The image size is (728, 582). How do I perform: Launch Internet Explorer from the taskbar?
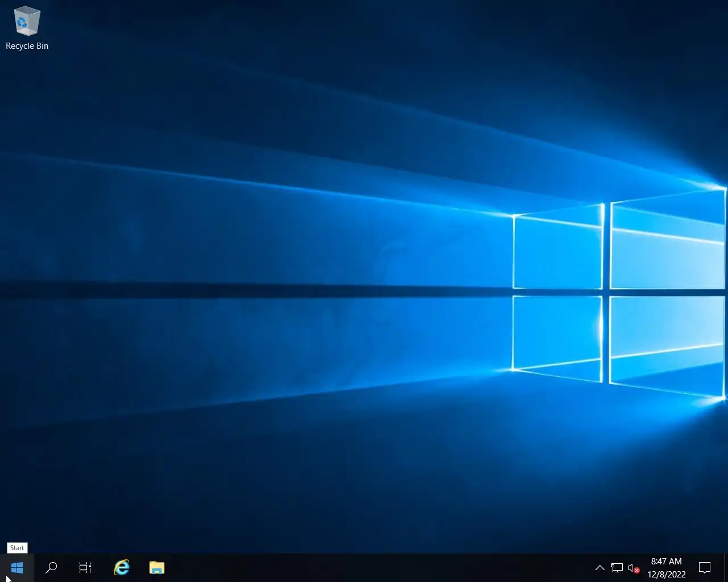(x=122, y=567)
